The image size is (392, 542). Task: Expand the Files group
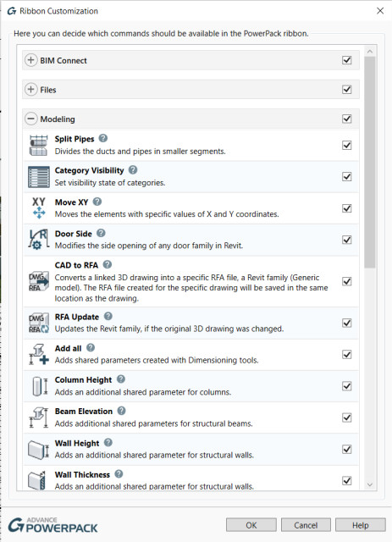click(x=30, y=90)
